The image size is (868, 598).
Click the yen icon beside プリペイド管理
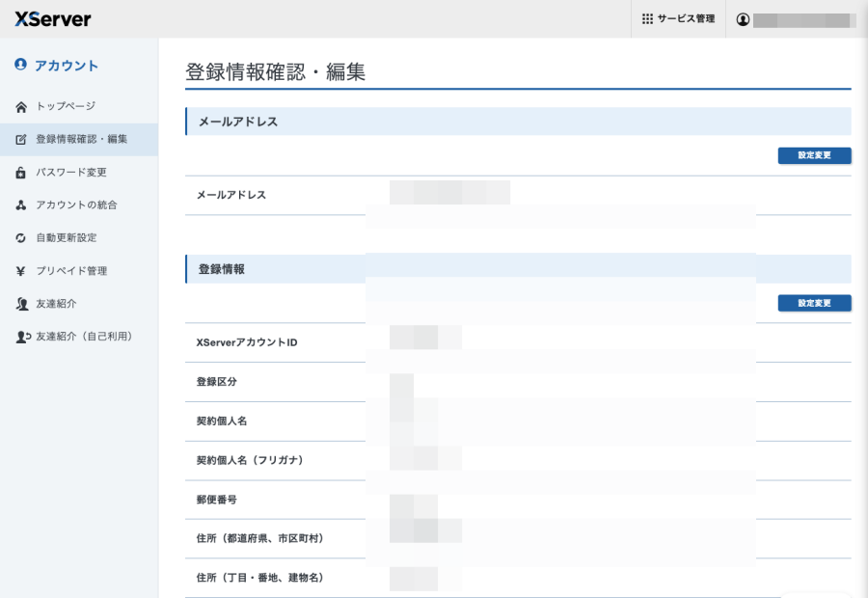(x=21, y=271)
